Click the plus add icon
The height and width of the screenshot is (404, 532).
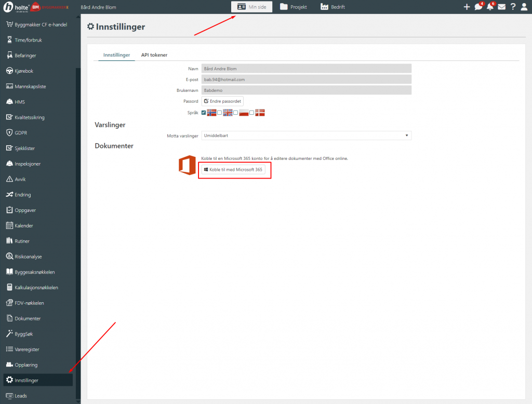click(467, 7)
